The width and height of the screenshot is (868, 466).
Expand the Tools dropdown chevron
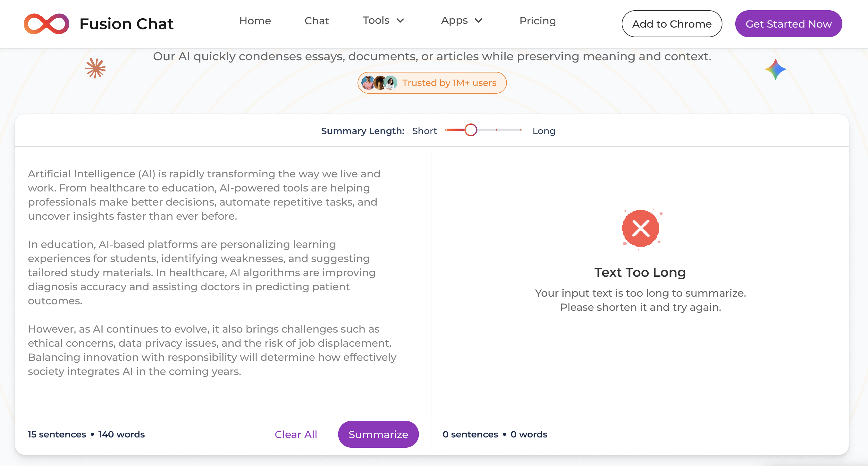(400, 21)
